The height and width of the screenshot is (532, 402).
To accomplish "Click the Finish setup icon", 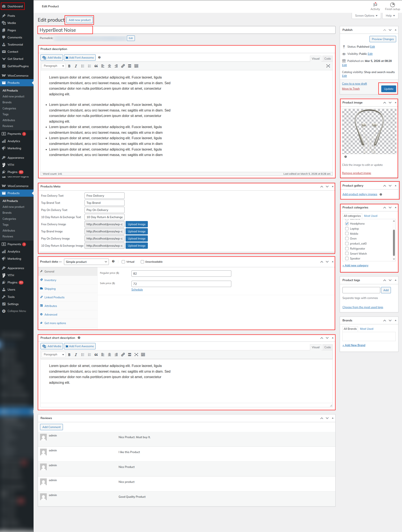I will [392, 5].
